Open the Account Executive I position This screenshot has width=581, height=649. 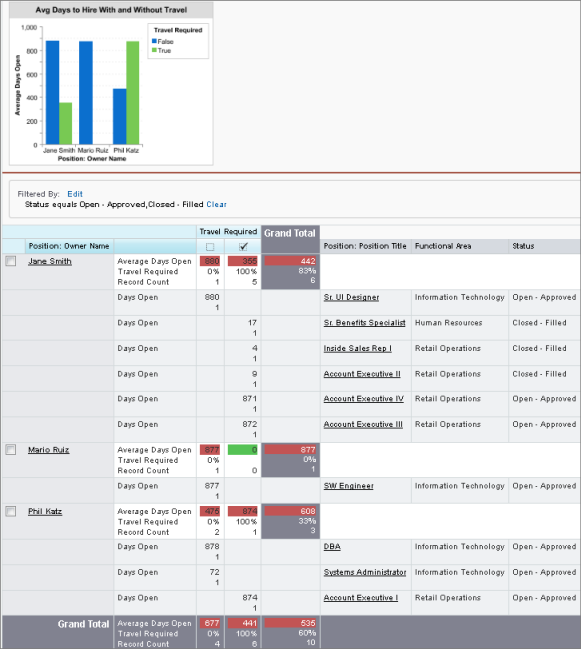tap(361, 598)
